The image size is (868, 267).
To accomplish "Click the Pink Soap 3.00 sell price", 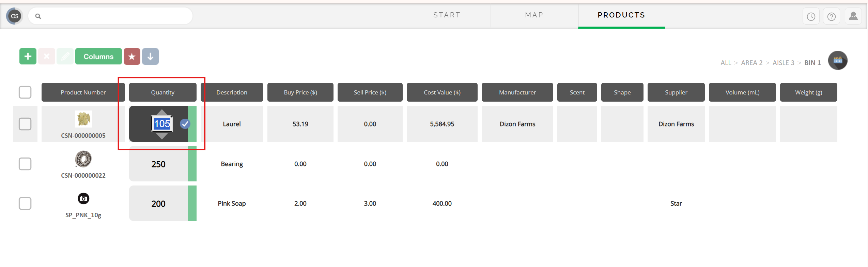I will pos(370,204).
